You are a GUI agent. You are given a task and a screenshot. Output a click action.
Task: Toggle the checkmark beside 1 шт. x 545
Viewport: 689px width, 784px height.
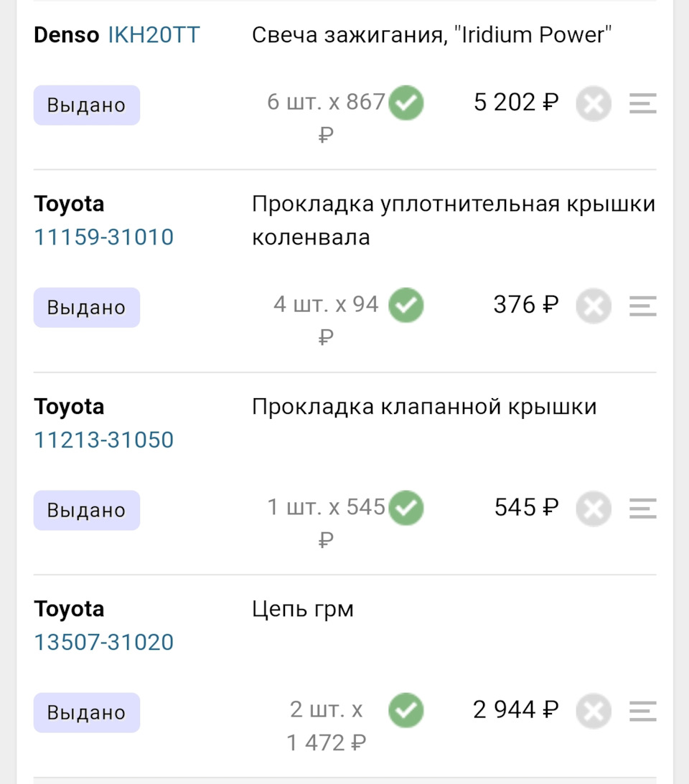406,508
